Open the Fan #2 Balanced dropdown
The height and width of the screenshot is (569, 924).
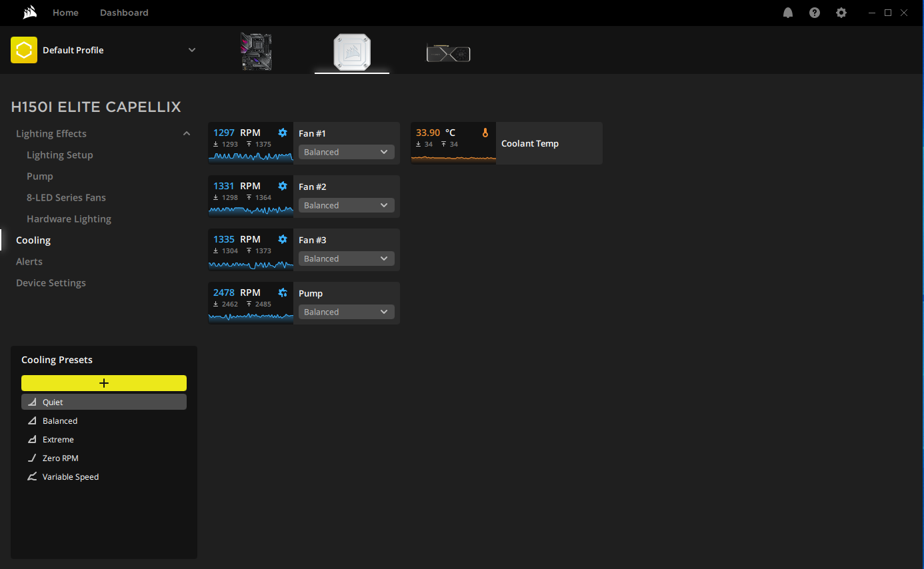347,205
